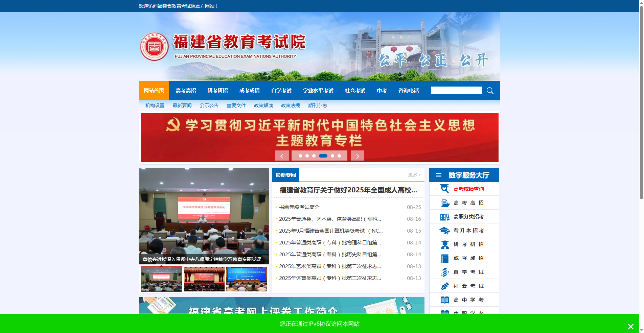Screen dimensions: 644x333
Task: Select the 高考高招 folder icon in sidebar
Action: tap(444, 203)
